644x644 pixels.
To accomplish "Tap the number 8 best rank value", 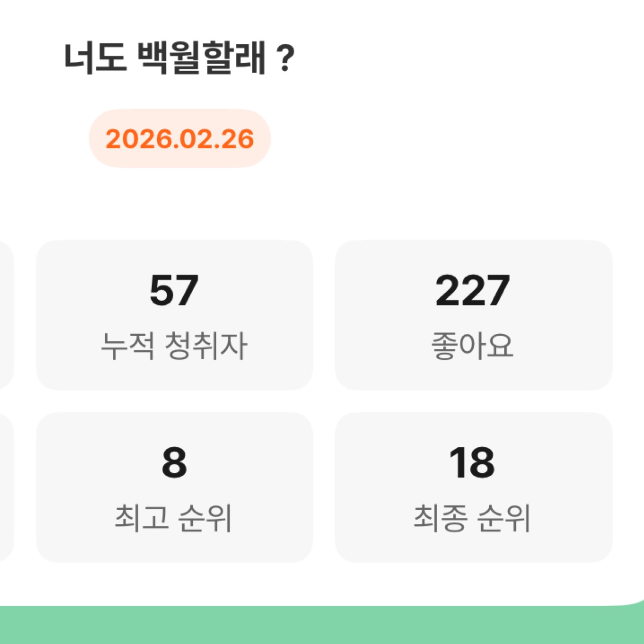I will click(x=174, y=463).
